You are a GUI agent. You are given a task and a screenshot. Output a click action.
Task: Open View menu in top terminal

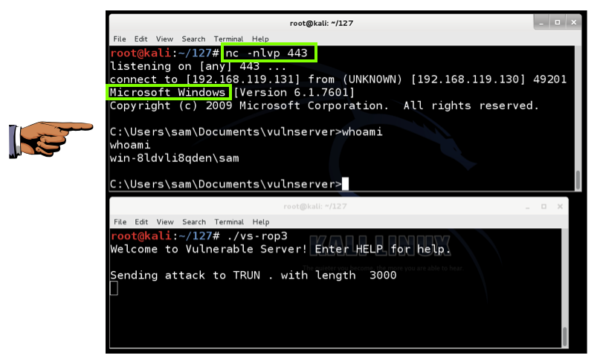click(164, 39)
